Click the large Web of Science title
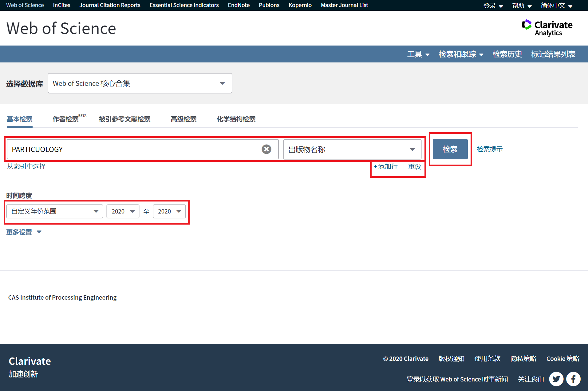Image resolution: width=588 pixels, height=391 pixels. click(x=61, y=28)
